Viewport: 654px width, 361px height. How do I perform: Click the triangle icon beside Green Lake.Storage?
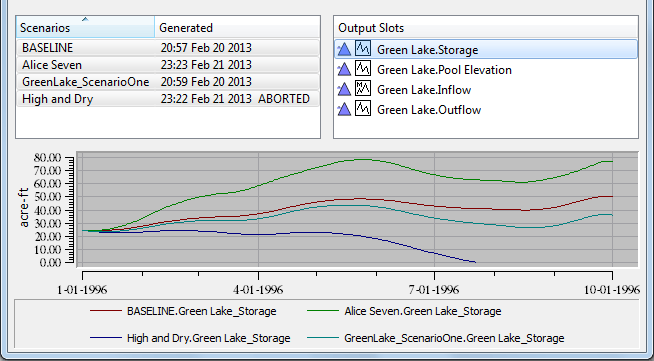(x=344, y=49)
